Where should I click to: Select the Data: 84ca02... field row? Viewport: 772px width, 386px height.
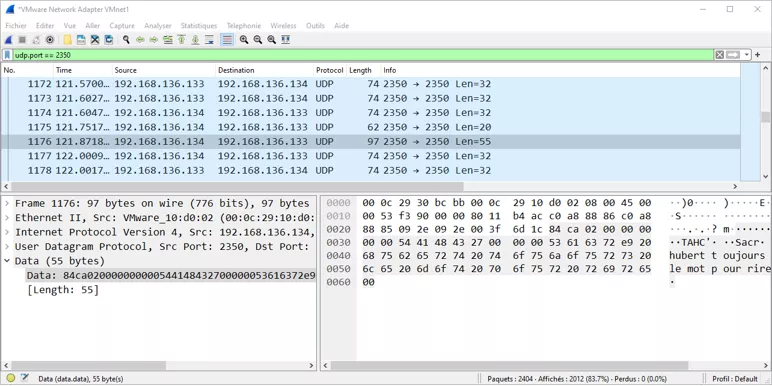(x=171, y=275)
